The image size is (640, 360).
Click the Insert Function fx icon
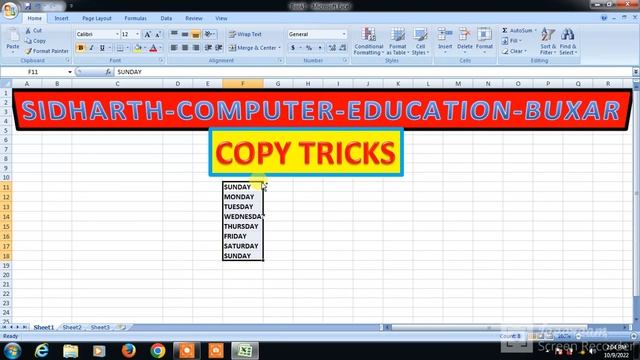tap(108, 72)
